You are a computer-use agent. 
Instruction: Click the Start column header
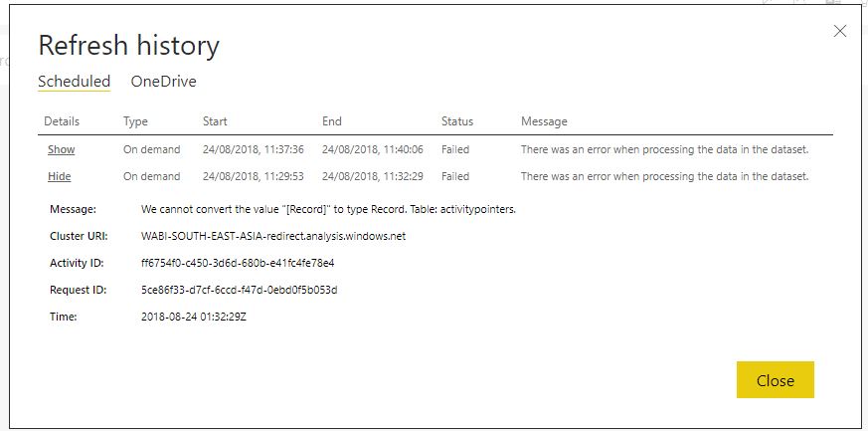click(215, 121)
